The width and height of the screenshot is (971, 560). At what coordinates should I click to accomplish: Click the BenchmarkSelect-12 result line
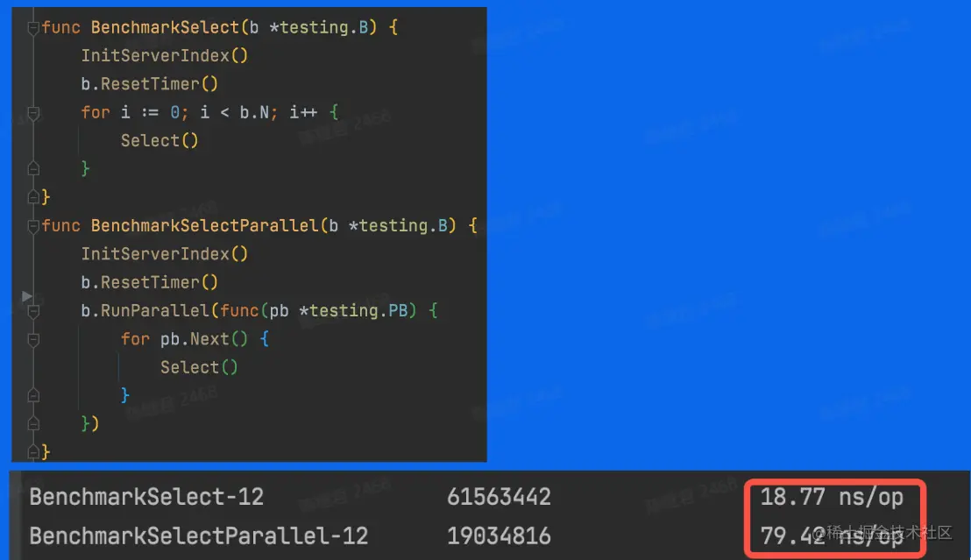[x=146, y=497]
